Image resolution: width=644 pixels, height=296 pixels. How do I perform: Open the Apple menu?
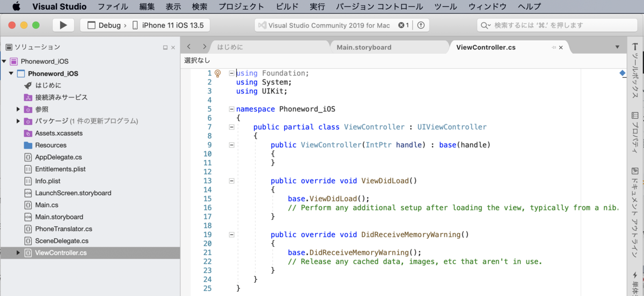16,6
